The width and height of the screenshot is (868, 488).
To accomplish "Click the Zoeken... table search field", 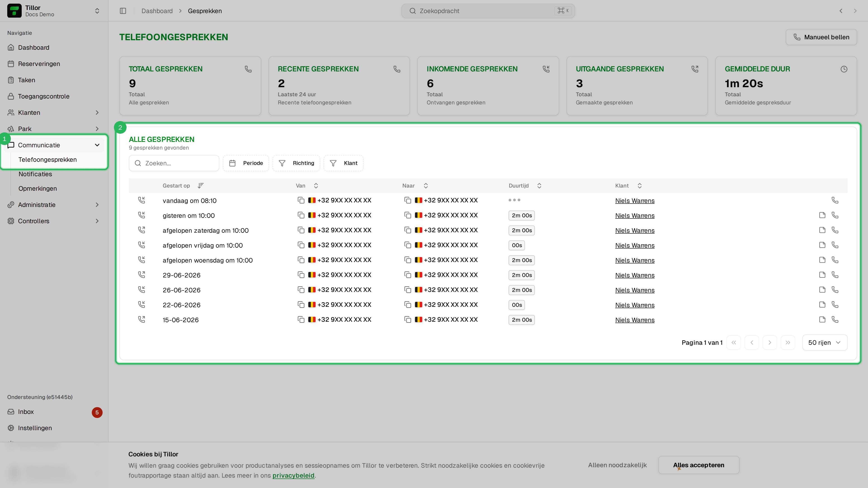I will [174, 163].
